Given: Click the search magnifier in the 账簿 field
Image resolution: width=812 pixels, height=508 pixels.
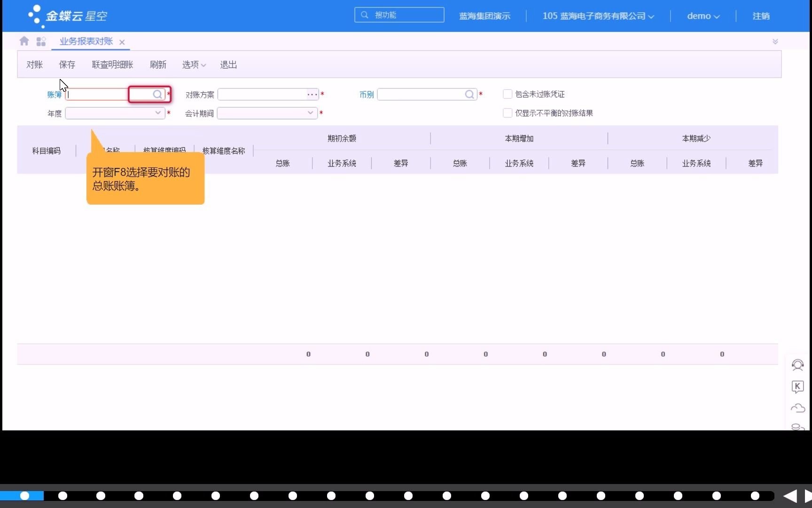Looking at the screenshot, I should (157, 95).
